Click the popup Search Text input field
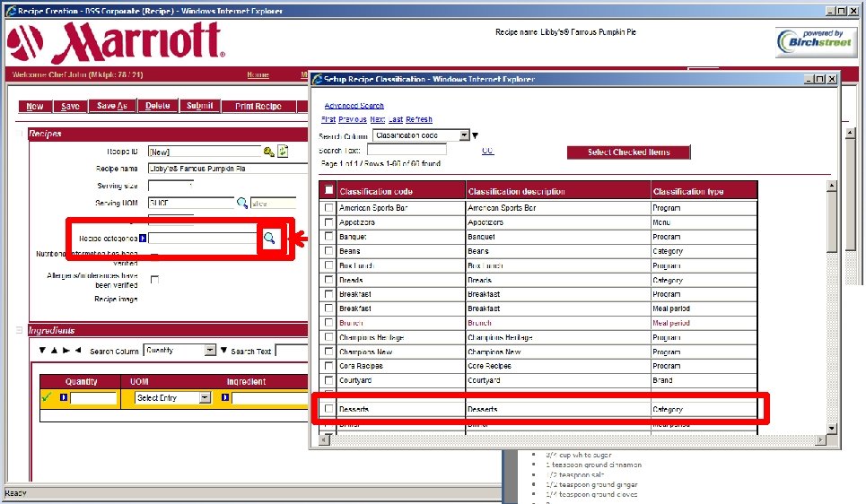The width and height of the screenshot is (866, 504). click(407, 150)
